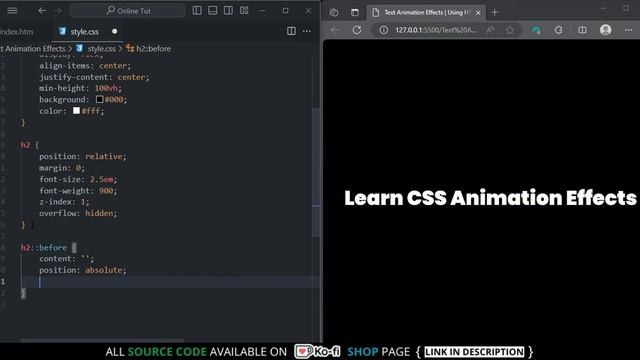Click the editor vertical scrollbar
Image resolution: width=640 pixels, height=360 pixels.
[316, 171]
